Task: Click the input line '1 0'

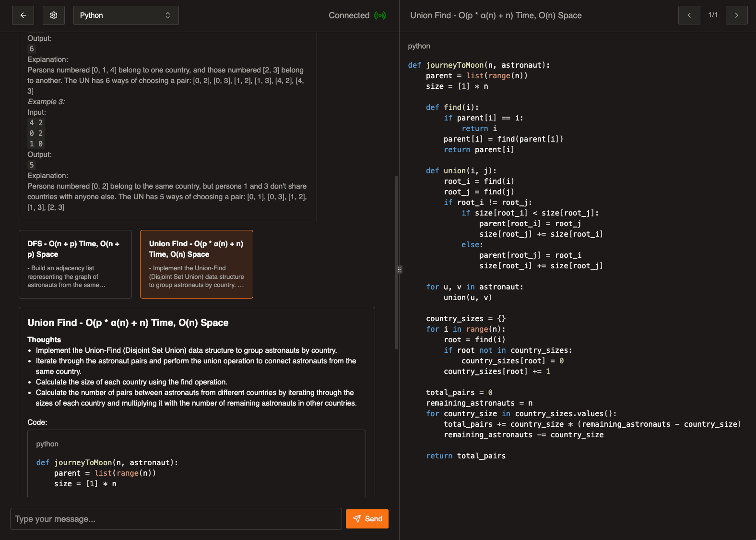Action: (36, 144)
